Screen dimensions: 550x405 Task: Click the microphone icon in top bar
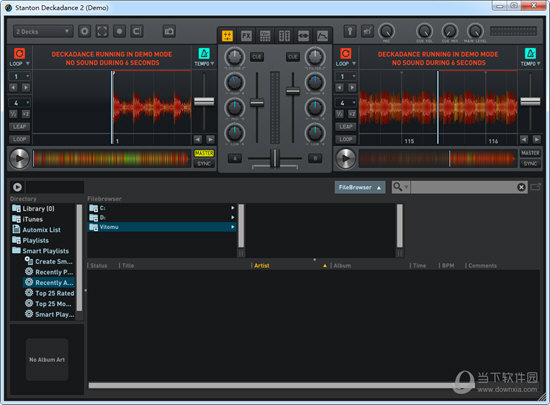[x=350, y=32]
